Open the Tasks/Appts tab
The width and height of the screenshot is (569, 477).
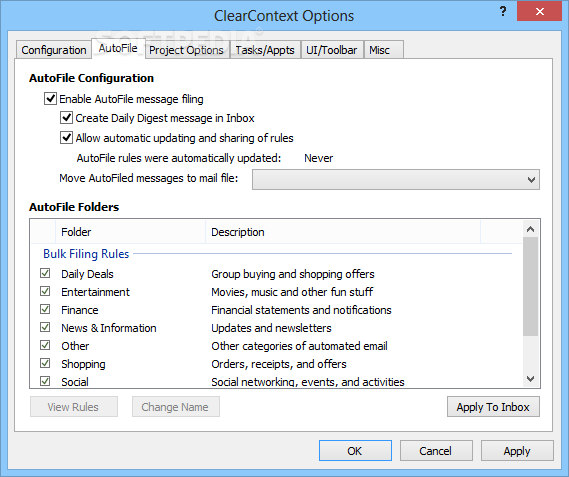(265, 50)
